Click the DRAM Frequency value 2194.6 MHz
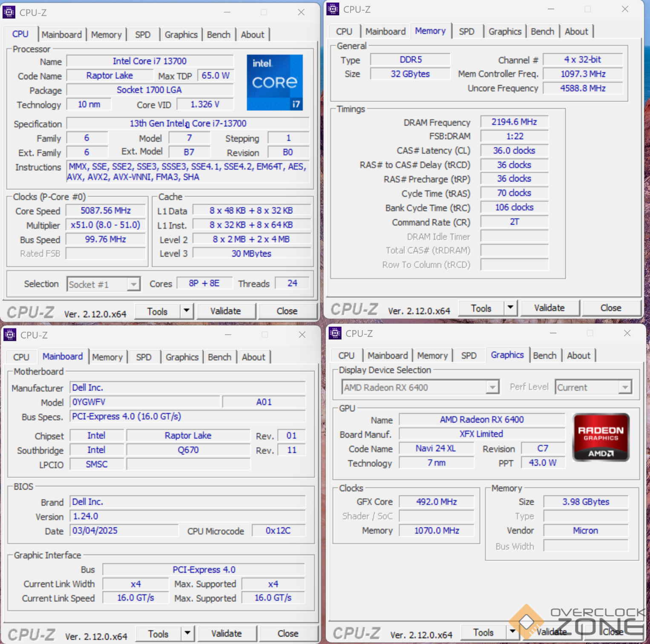 (x=515, y=122)
